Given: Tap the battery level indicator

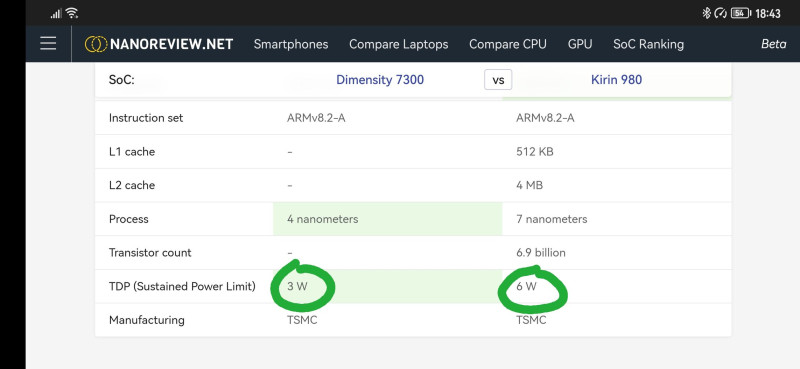Looking at the screenshot, I should point(741,13).
